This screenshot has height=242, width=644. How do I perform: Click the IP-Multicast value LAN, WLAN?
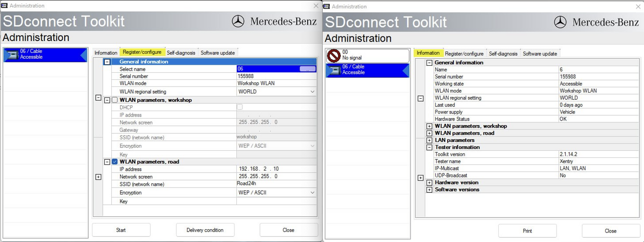point(599,169)
